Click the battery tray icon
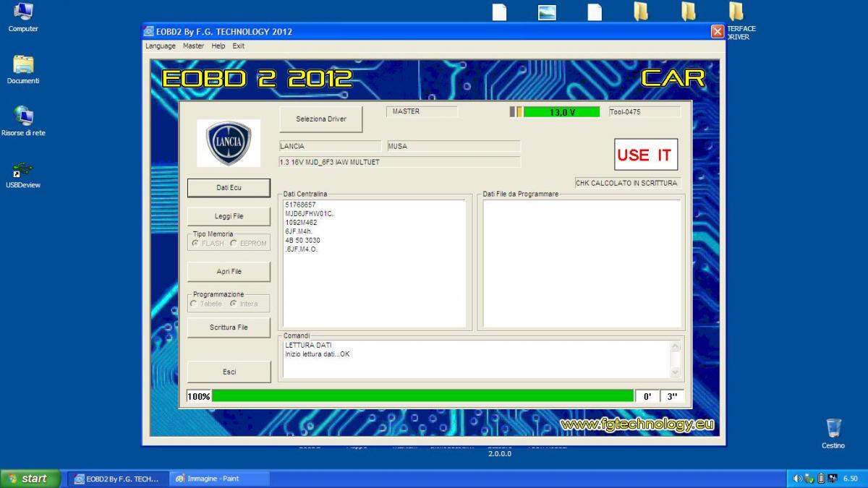The width and height of the screenshot is (868, 488). click(820, 479)
